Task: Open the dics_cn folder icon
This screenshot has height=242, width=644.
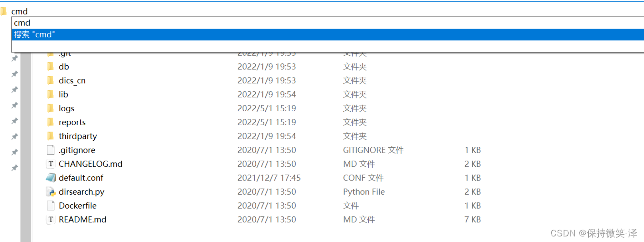Action: 51,80
